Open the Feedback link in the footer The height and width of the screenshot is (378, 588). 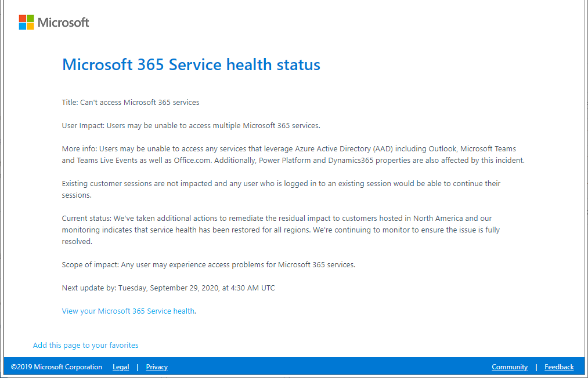558,366
